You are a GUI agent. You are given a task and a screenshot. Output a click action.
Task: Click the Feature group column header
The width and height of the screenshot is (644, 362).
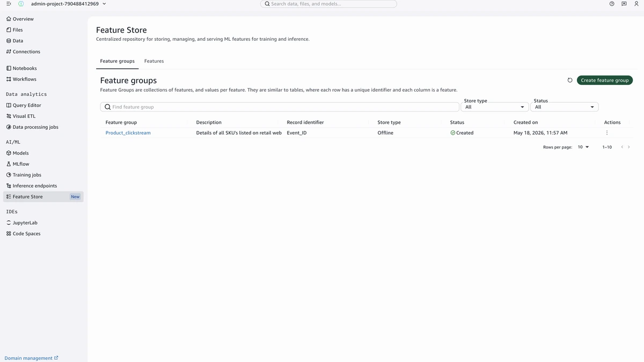point(121,122)
